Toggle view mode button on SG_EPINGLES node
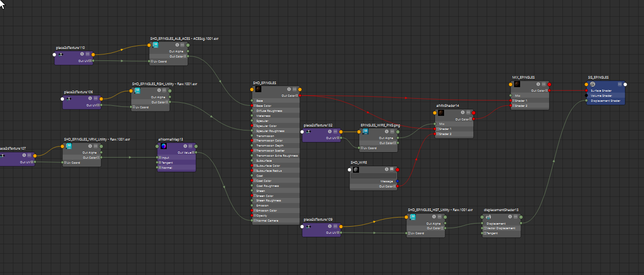This screenshot has height=275, width=644. [x=619, y=84]
